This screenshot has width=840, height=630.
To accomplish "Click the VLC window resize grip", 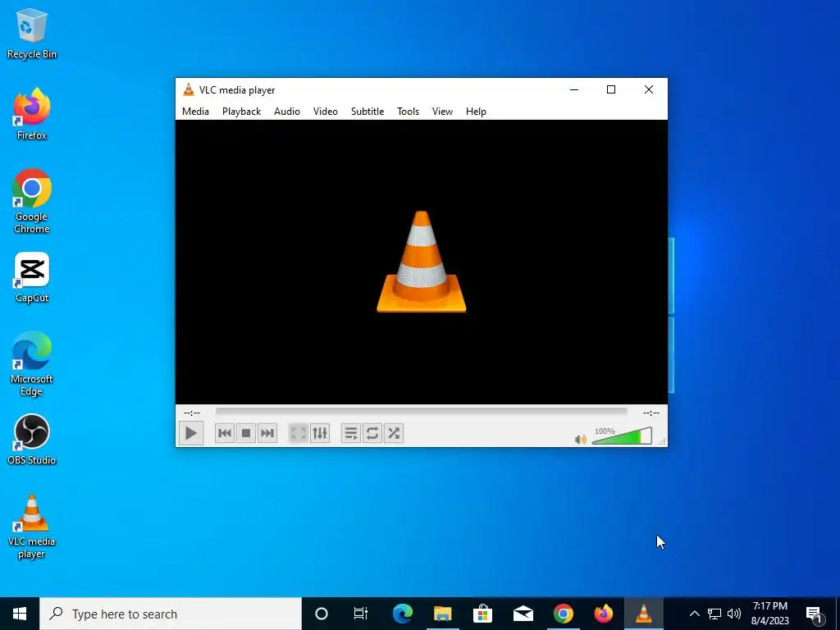I will coord(663,441).
